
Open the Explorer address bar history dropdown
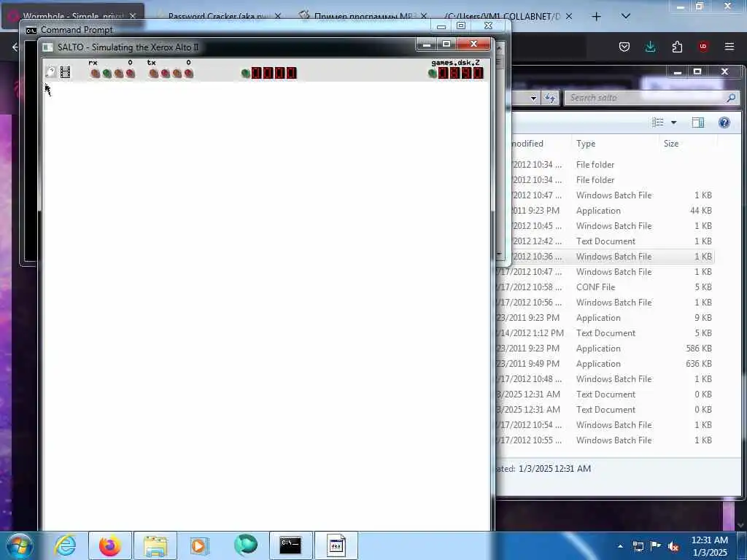point(533,98)
